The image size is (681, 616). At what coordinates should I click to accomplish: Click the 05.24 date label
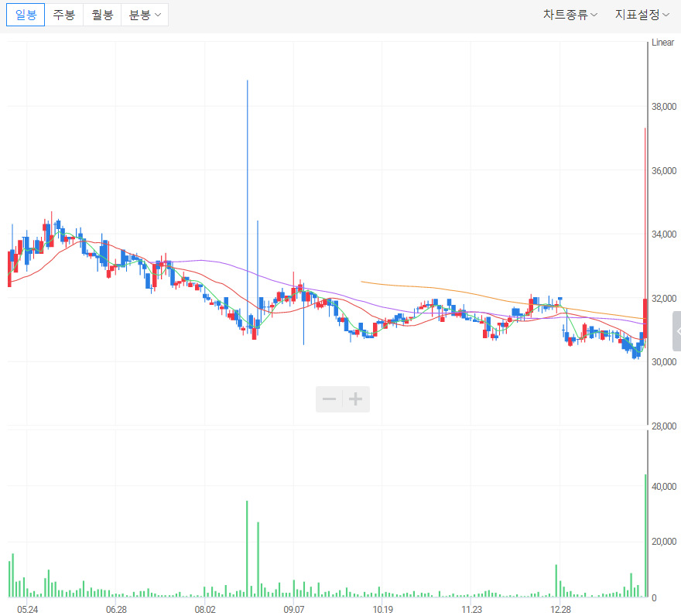(x=27, y=610)
